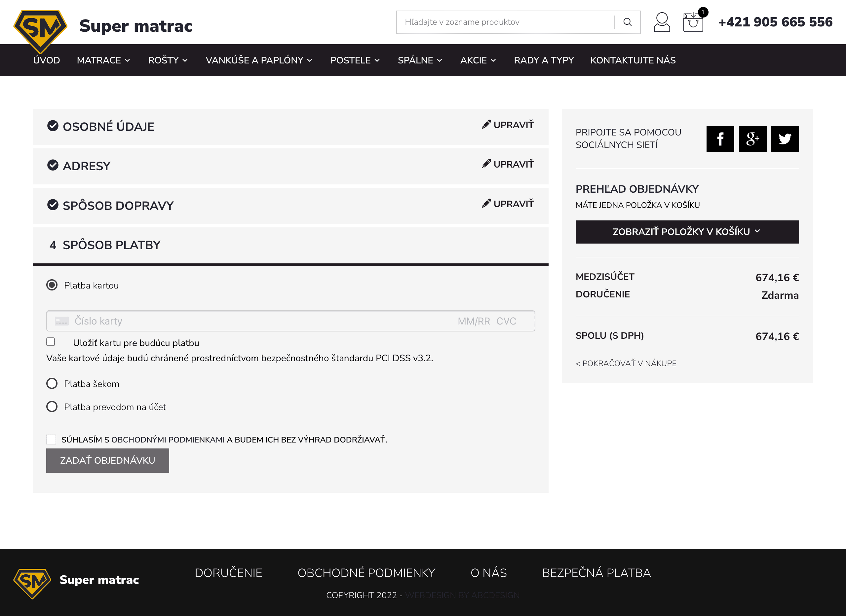Click the KONTAKTUJTE NÁS menu item
This screenshot has width=846, height=616.
coord(633,60)
